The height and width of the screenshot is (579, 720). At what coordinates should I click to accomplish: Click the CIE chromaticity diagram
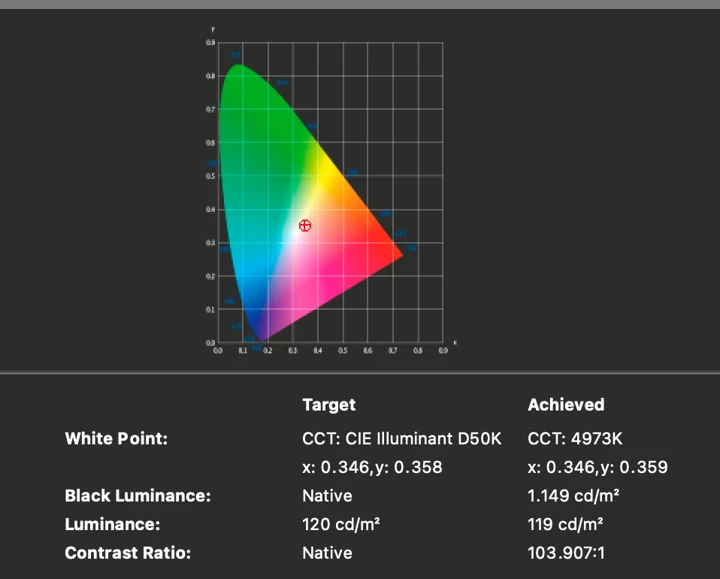331,192
